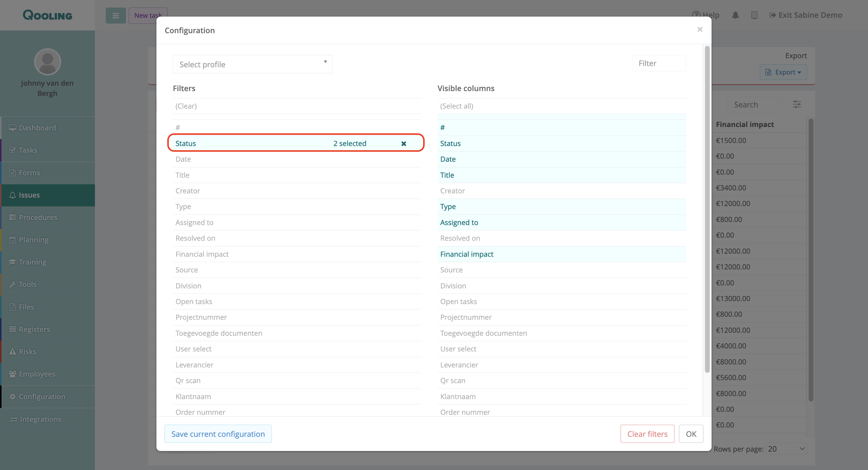The height and width of the screenshot is (470, 868).
Task: Open the Select profile dropdown
Action: click(252, 64)
